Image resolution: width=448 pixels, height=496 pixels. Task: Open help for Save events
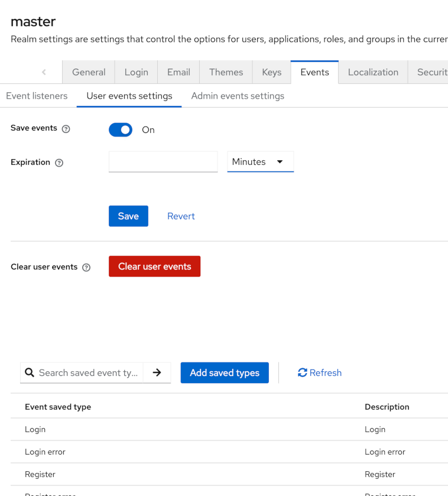[66, 129]
